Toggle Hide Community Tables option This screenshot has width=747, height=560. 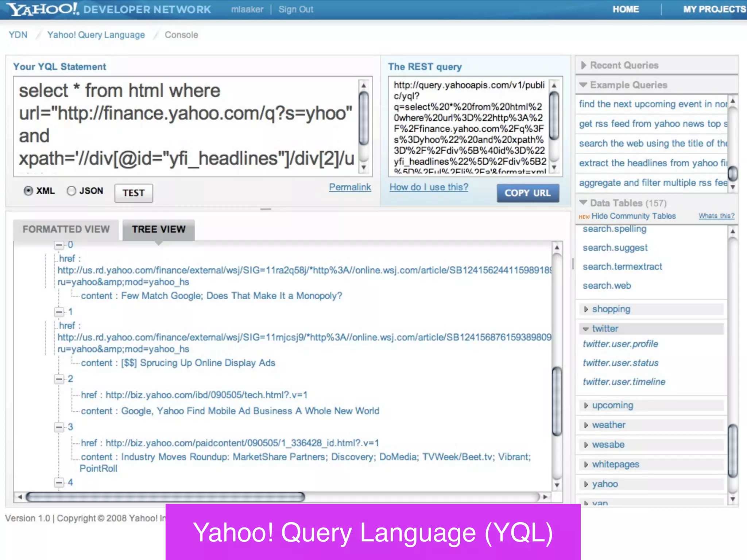(633, 216)
